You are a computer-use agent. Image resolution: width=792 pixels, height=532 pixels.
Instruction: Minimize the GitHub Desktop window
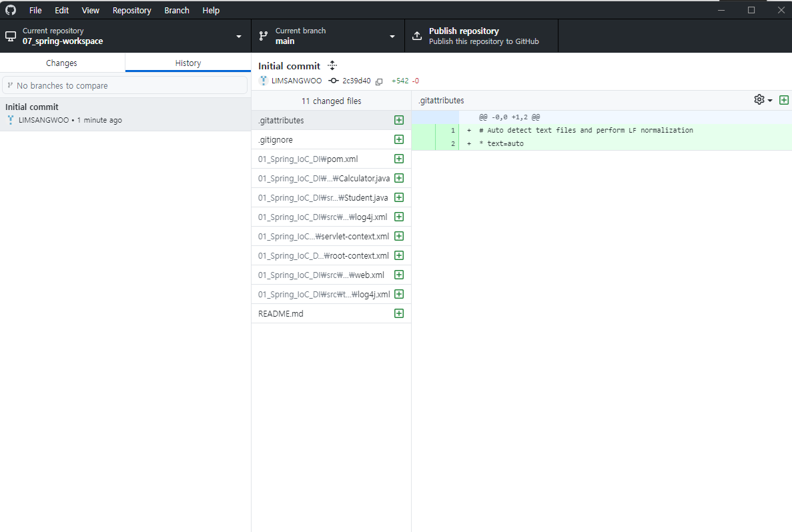(x=721, y=10)
